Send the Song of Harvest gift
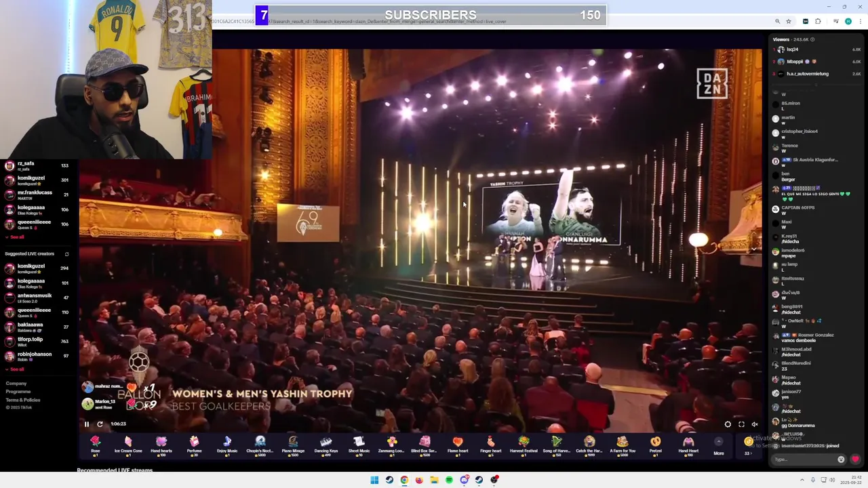Viewport: 868px width, 488px height. point(556,445)
